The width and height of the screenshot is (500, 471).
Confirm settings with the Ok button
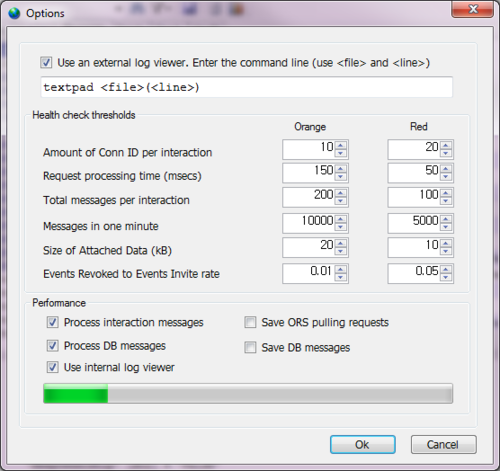coord(363,444)
